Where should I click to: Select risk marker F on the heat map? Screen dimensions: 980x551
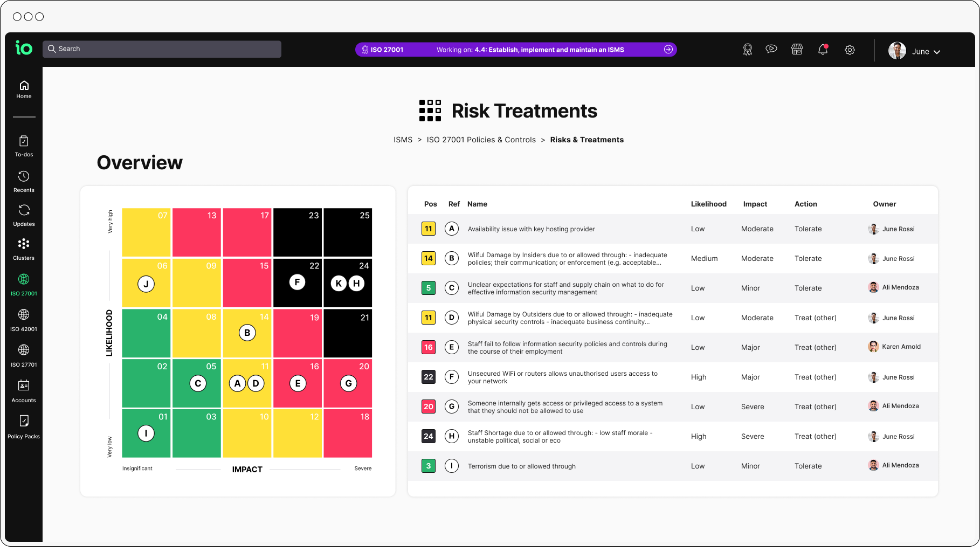coord(297,281)
